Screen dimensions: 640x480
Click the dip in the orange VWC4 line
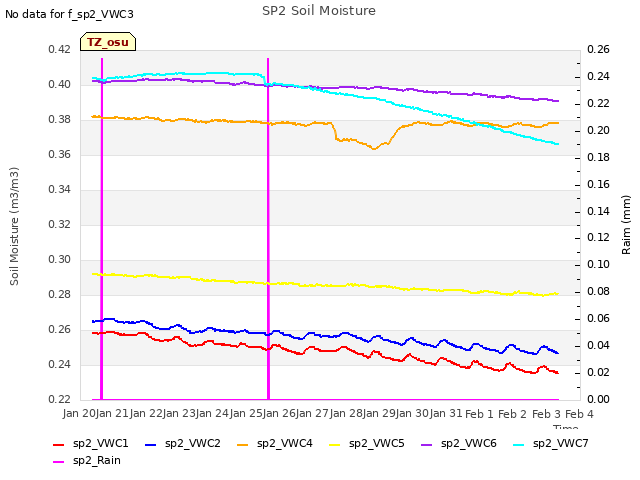click(x=373, y=148)
